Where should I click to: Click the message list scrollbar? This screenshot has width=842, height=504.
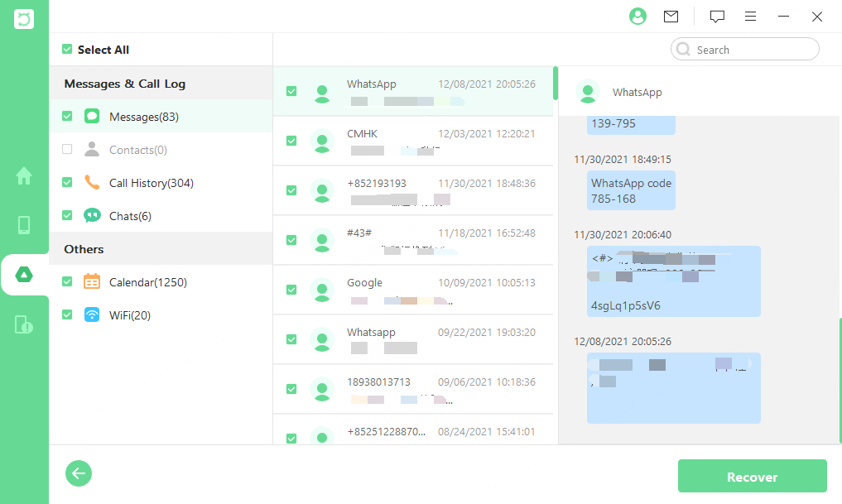point(556,83)
